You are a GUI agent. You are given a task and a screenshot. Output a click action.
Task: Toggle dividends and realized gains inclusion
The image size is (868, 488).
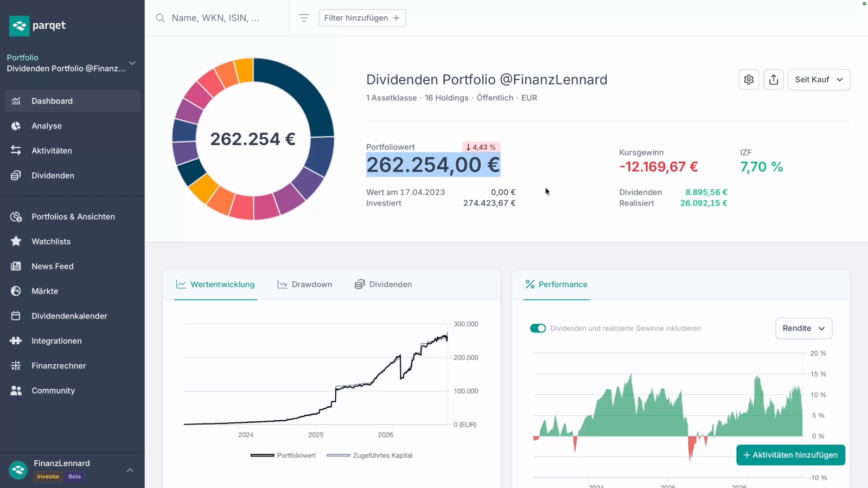click(x=538, y=329)
